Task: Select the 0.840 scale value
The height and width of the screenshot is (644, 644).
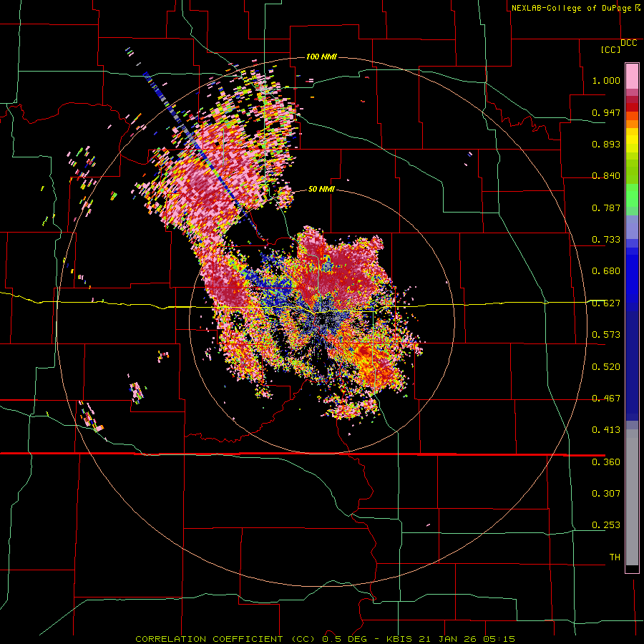Action: point(606,175)
